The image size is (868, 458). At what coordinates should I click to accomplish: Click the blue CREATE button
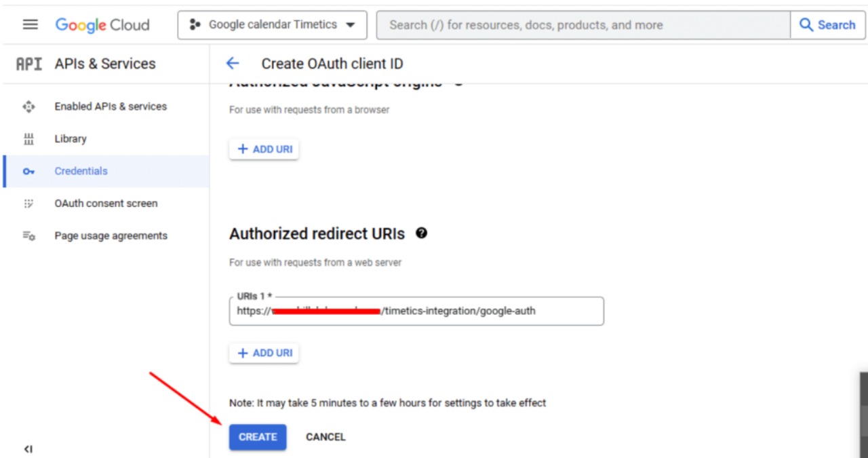[258, 437]
